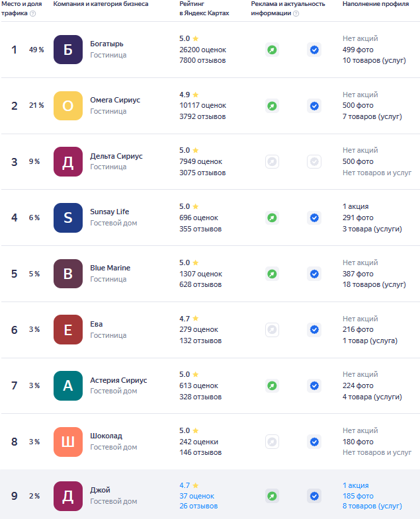This screenshot has height=519, width=420.
Task: Click the inactive advertising icon for Ева
Action: click(272, 330)
